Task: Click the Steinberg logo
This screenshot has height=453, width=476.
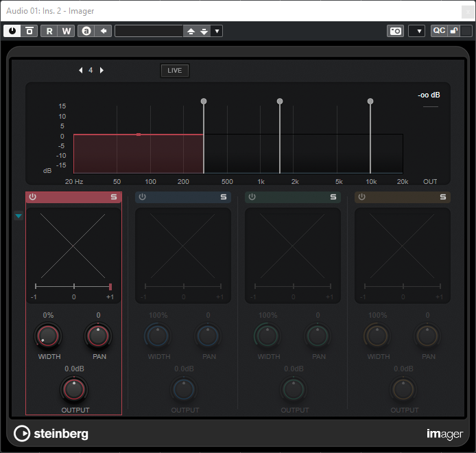Action: (x=51, y=434)
